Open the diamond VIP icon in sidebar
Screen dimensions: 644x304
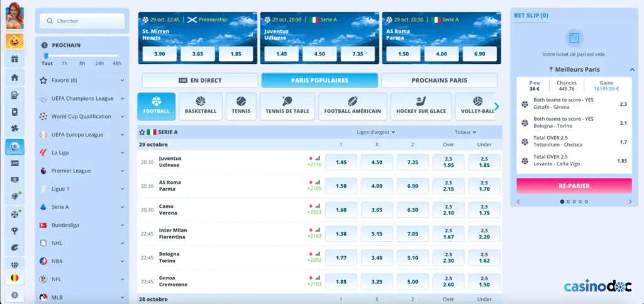[14, 265]
